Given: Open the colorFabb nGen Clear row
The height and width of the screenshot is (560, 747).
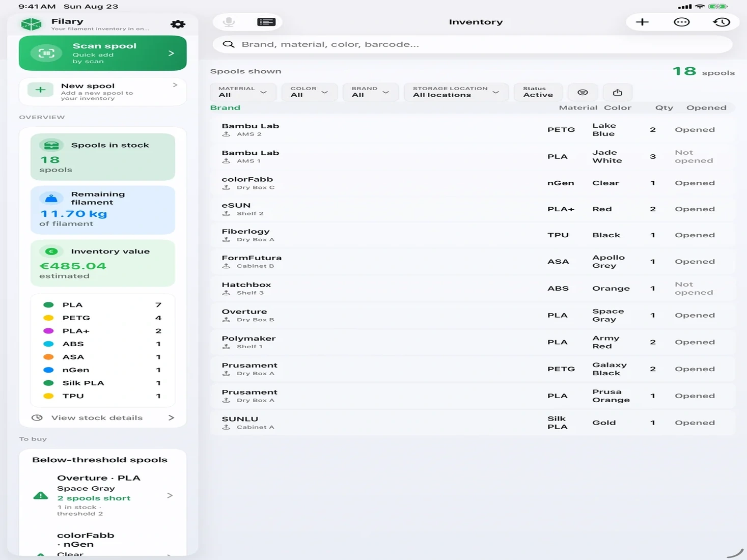Looking at the screenshot, I should (473, 183).
